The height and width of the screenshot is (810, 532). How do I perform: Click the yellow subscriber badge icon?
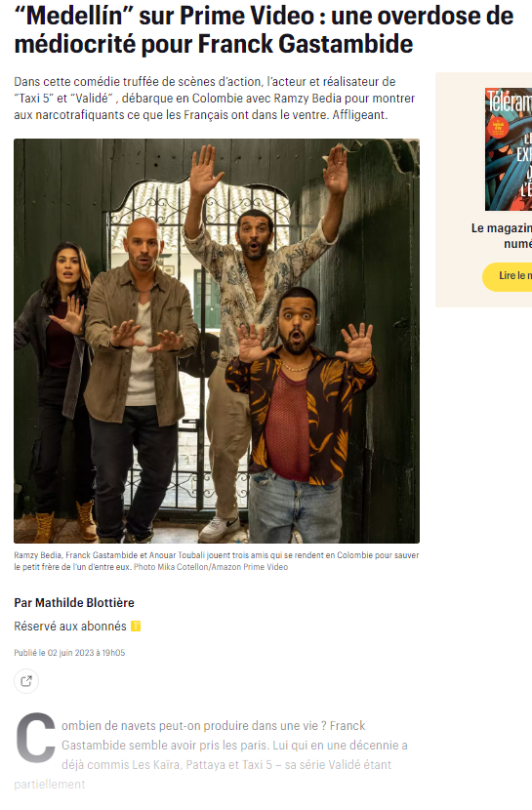coord(136,627)
